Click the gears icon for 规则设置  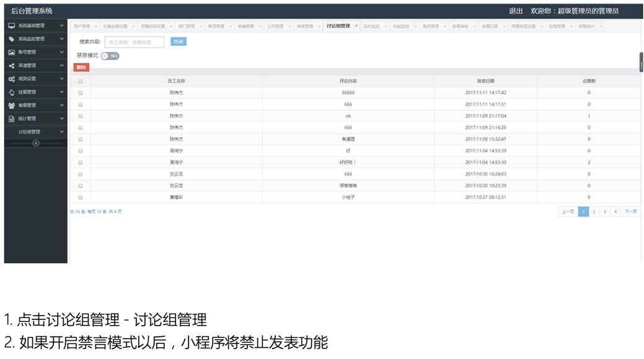[x=12, y=79]
